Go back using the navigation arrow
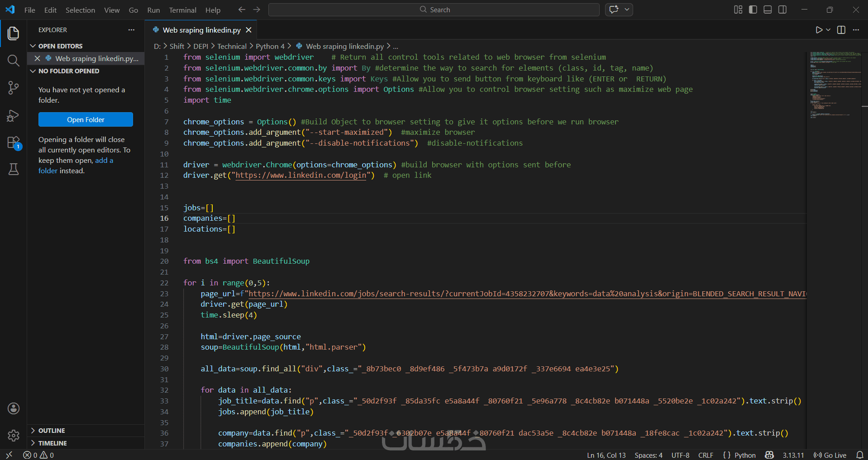Image resolution: width=868 pixels, height=460 pixels. pos(242,9)
